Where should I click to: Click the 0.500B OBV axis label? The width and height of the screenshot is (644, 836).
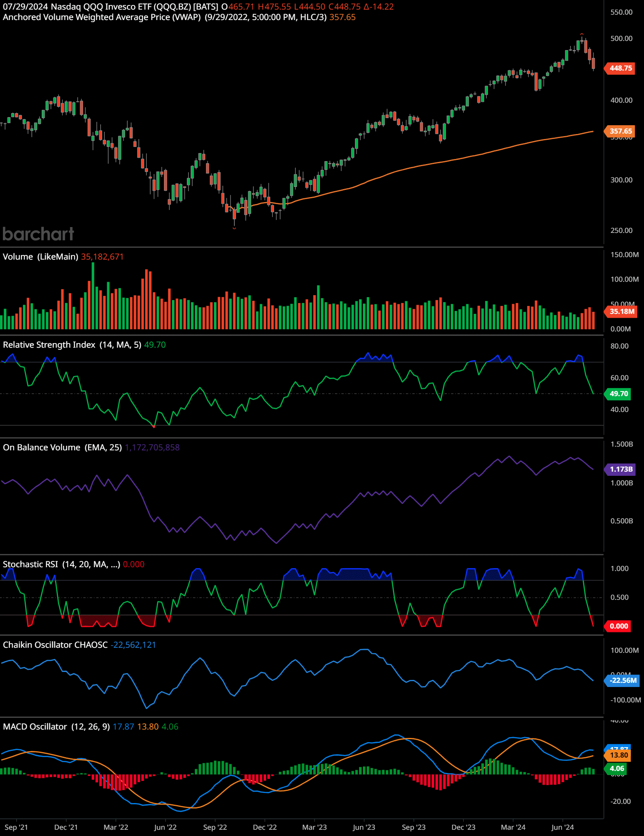[x=621, y=521]
